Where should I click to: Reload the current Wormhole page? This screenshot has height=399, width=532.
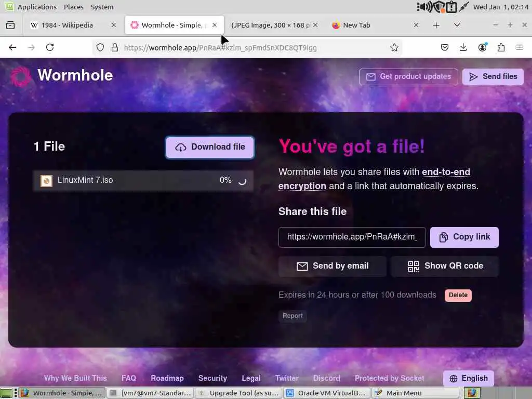(x=50, y=47)
